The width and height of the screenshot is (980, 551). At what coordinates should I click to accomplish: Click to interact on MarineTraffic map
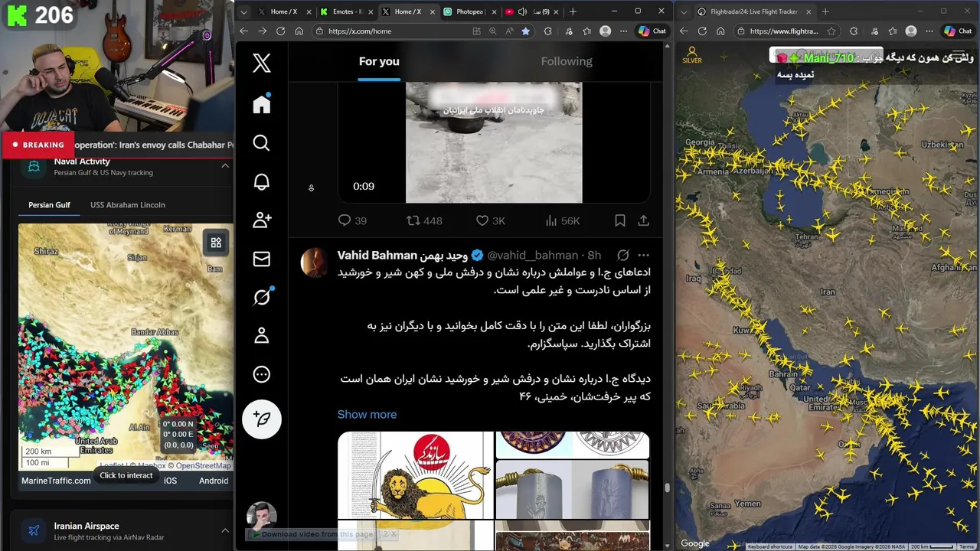click(x=126, y=475)
